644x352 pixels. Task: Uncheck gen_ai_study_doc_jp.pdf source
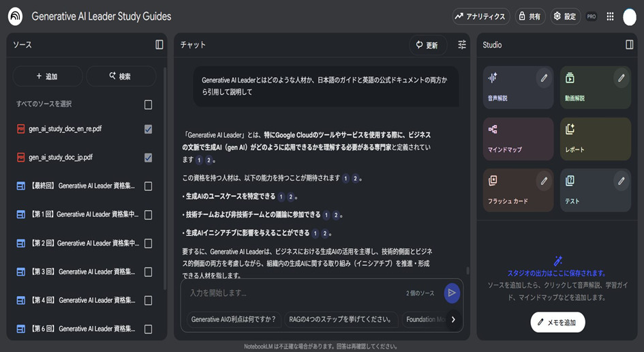coord(148,158)
